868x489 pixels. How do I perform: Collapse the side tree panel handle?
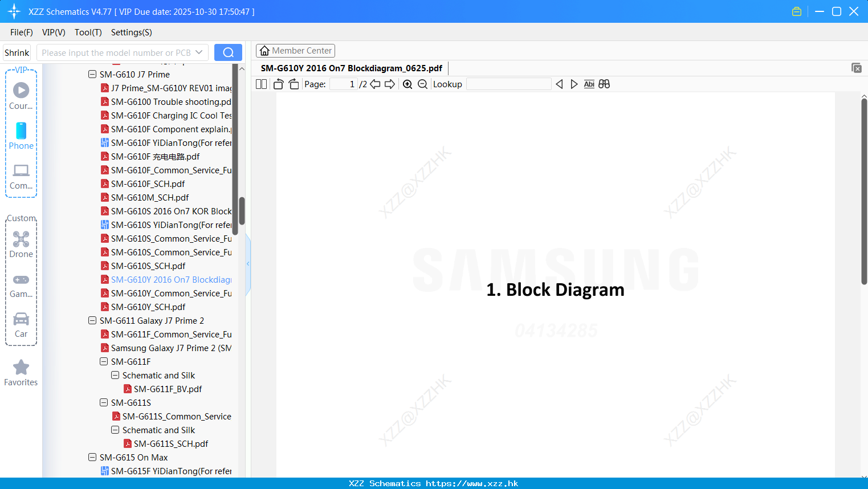pos(248,264)
